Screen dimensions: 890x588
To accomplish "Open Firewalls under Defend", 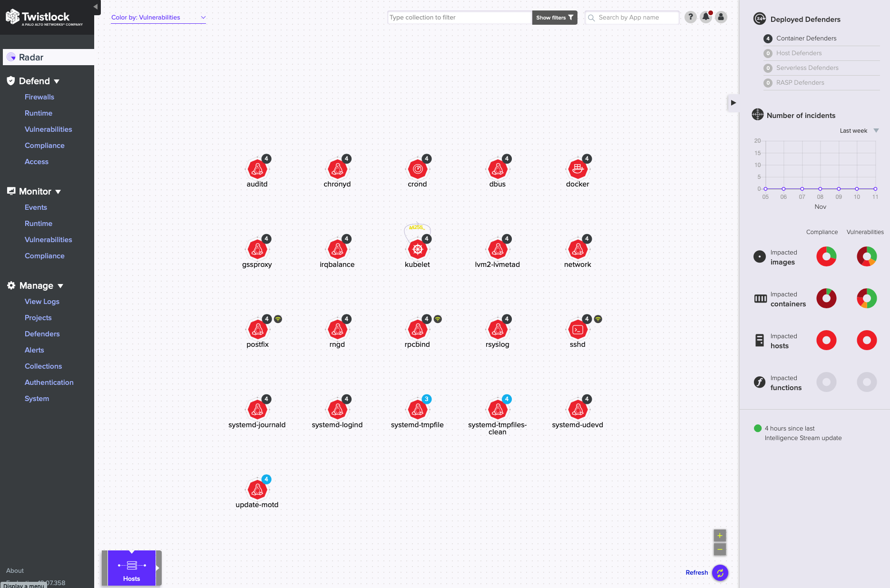I will click(39, 97).
